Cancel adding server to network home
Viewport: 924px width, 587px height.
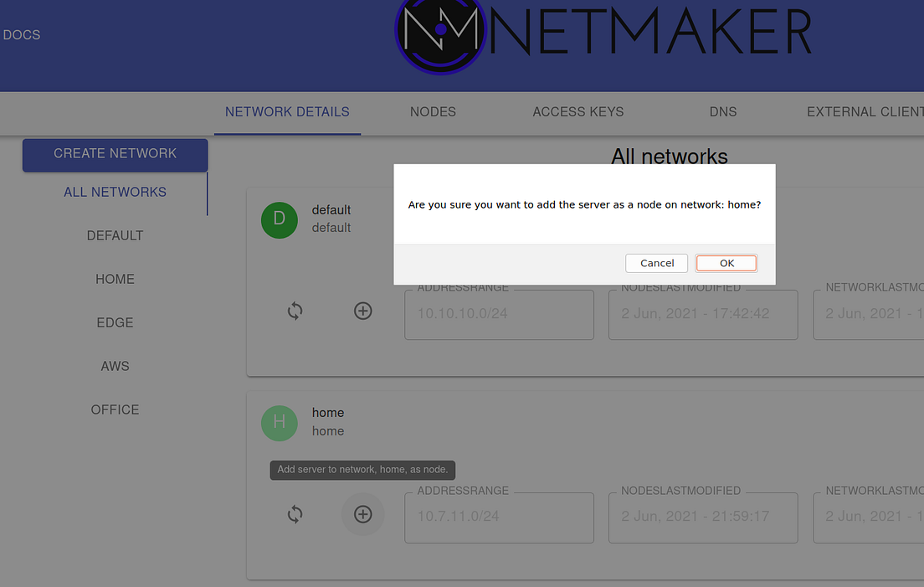click(656, 262)
